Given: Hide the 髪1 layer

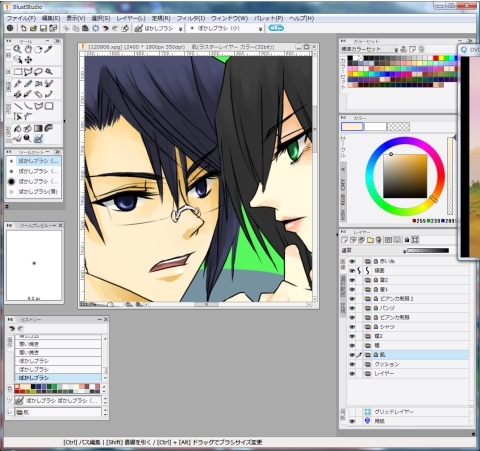Looking at the screenshot, I should click(352, 289).
